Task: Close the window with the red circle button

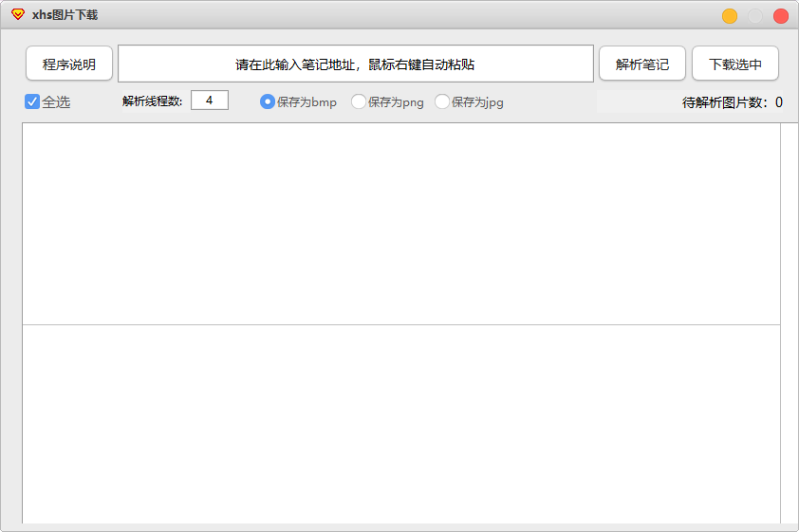Action: pyautogui.click(x=781, y=16)
